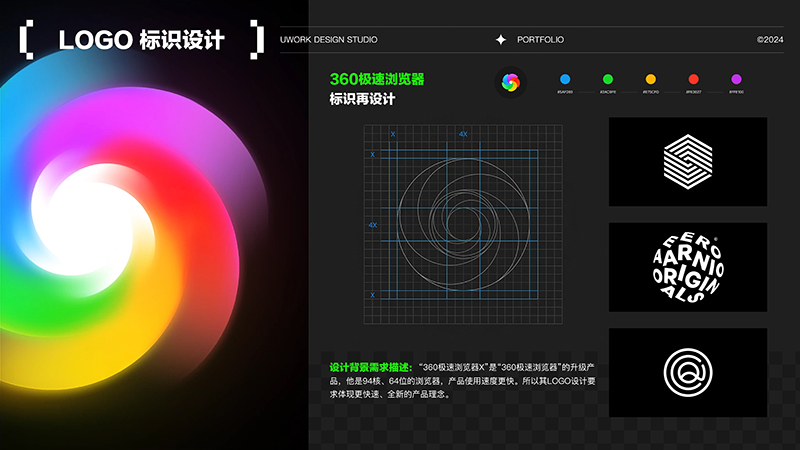This screenshot has height=450, width=800.
Task: Click the 设计背景需求描述 description paragraph
Action: coord(463,381)
